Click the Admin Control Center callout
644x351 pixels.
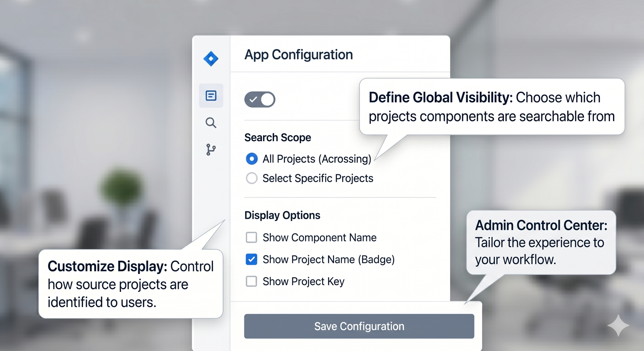point(541,242)
